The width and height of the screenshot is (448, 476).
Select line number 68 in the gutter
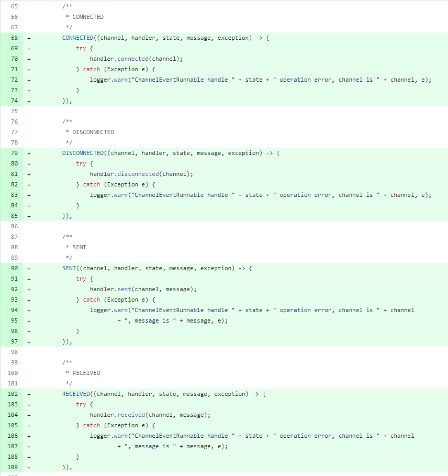coord(14,38)
